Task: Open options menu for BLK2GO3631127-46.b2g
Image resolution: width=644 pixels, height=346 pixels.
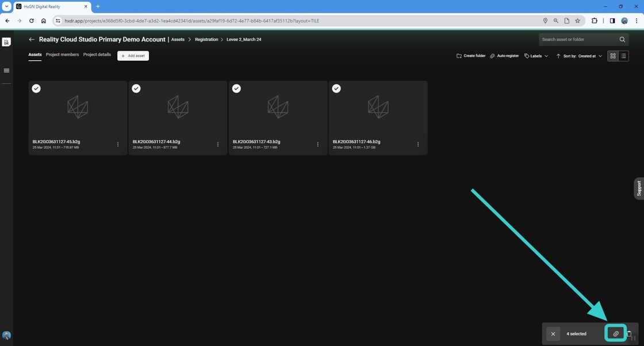Action: [x=418, y=144]
